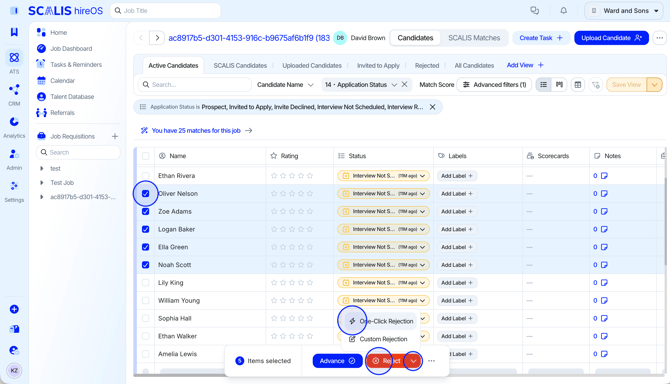Switch to list view icon
The width and height of the screenshot is (670, 384).
544,85
